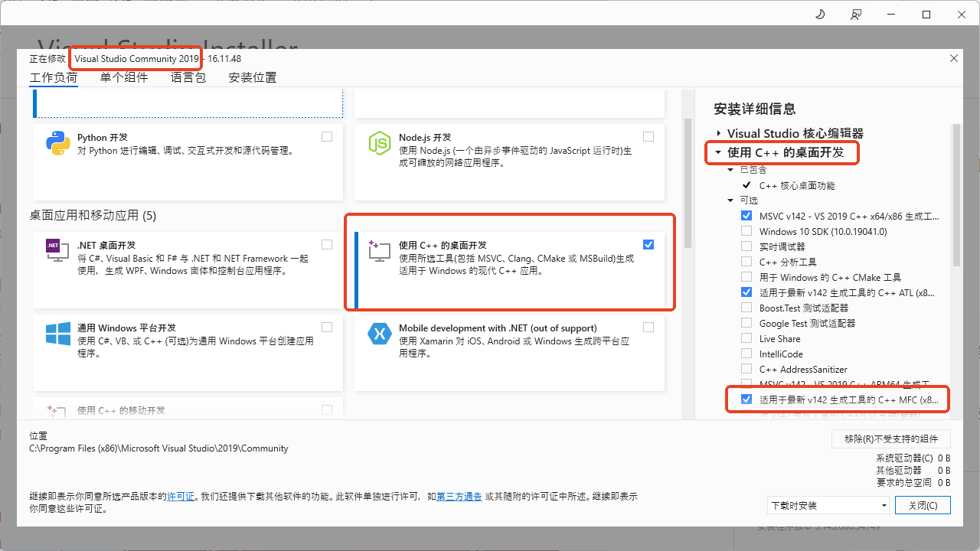The image size is (980, 551).
Task: Check the Live Share option
Action: pyautogui.click(x=746, y=338)
